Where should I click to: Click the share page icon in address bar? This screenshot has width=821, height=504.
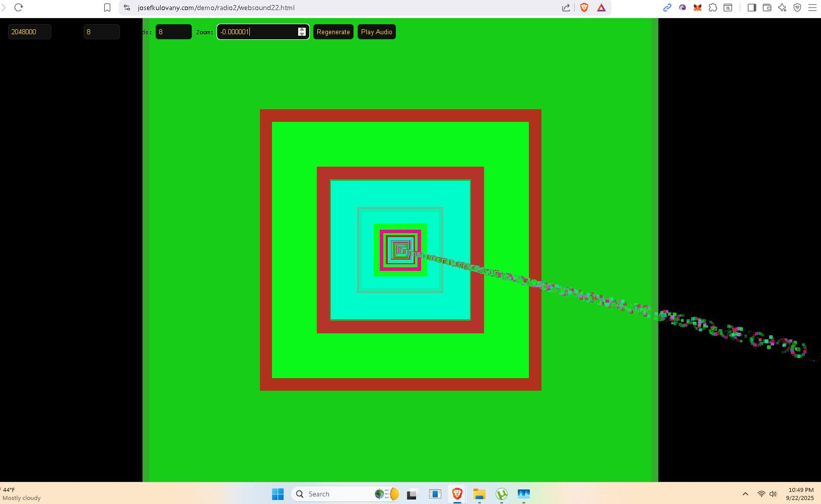[x=566, y=8]
